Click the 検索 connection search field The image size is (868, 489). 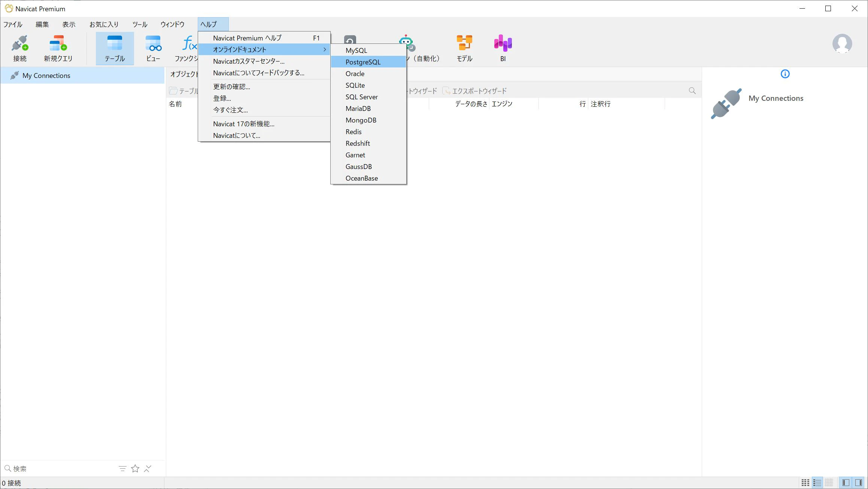(x=60, y=468)
